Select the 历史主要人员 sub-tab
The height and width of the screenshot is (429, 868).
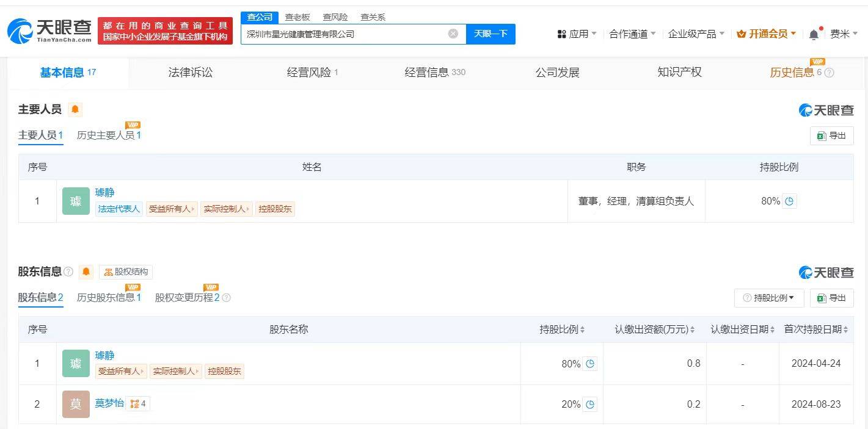pyautogui.click(x=109, y=135)
